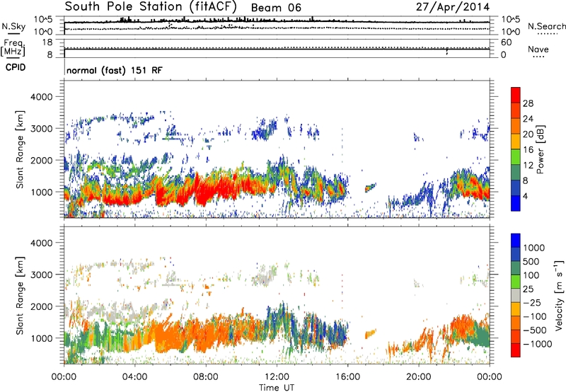
Task: Click the blue bottom of the power color bar
Action: pyautogui.click(x=516, y=203)
